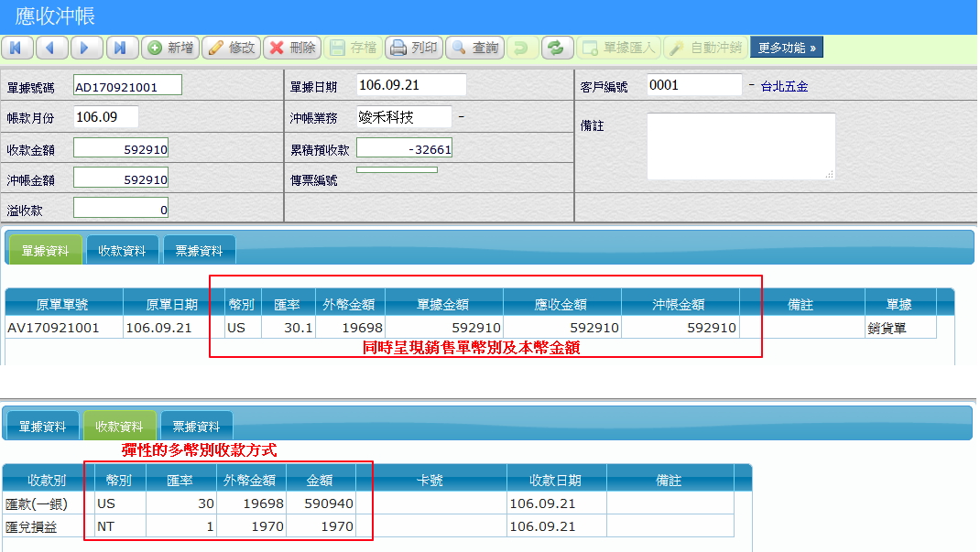
Task: Click the 列印 (print) button
Action: click(x=413, y=48)
